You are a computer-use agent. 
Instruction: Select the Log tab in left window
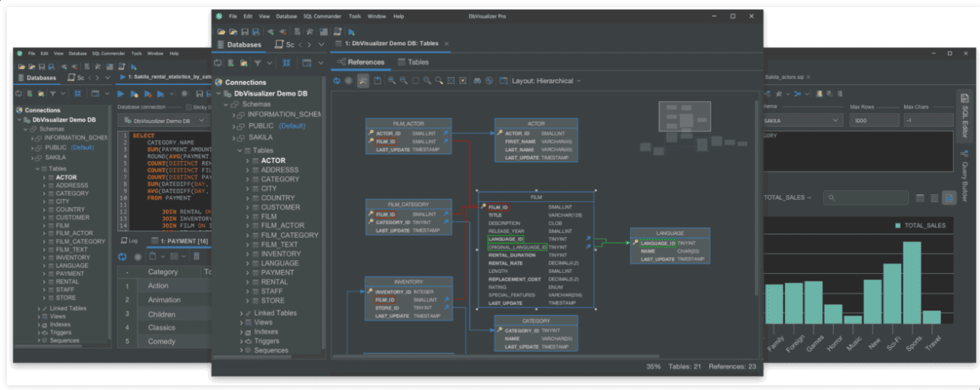click(129, 241)
